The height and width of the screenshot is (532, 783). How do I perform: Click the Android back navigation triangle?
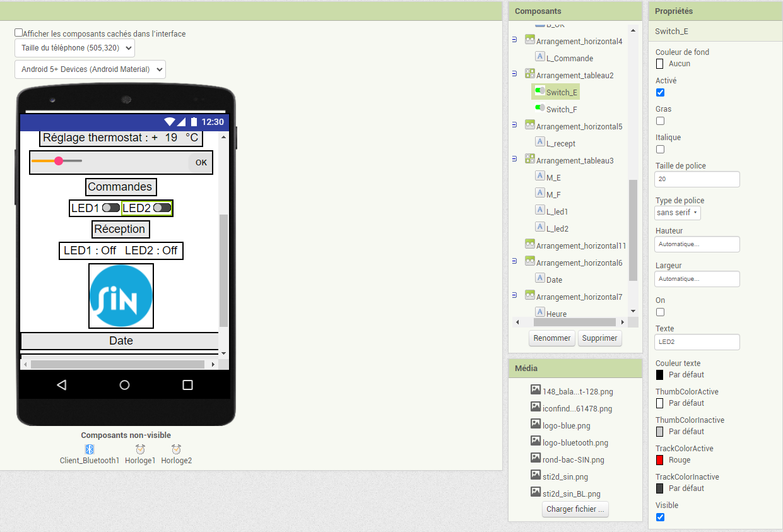click(x=61, y=385)
